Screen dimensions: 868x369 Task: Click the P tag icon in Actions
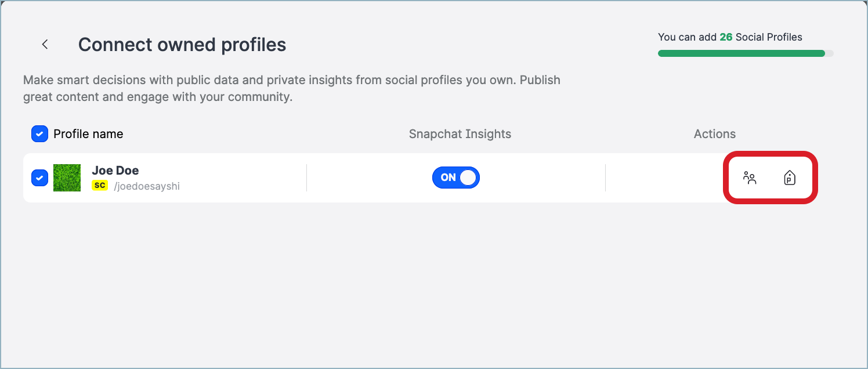[x=789, y=178]
